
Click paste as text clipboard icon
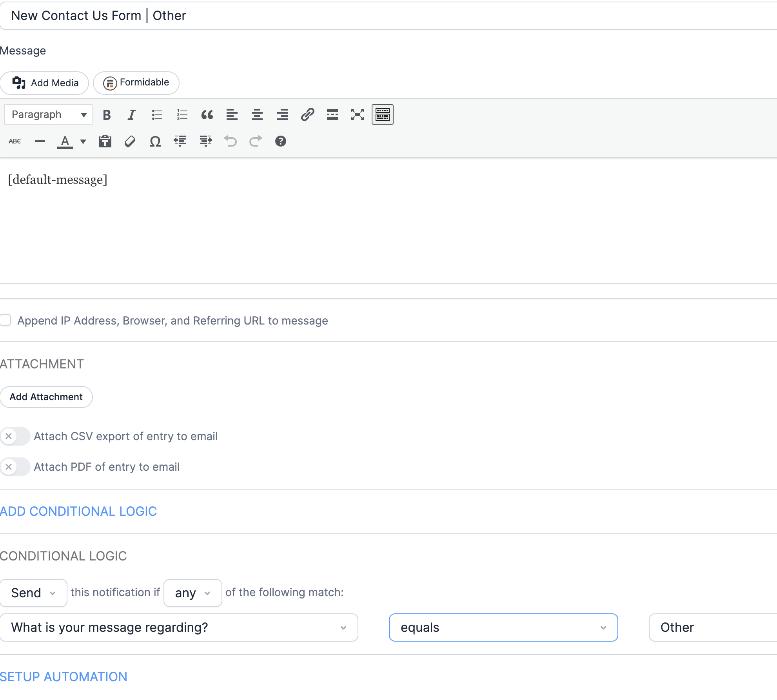[x=105, y=141]
